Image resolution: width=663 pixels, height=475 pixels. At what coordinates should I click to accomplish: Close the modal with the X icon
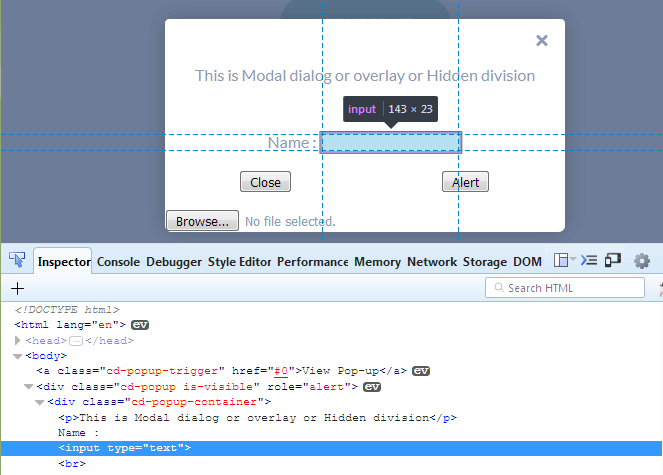(x=542, y=41)
